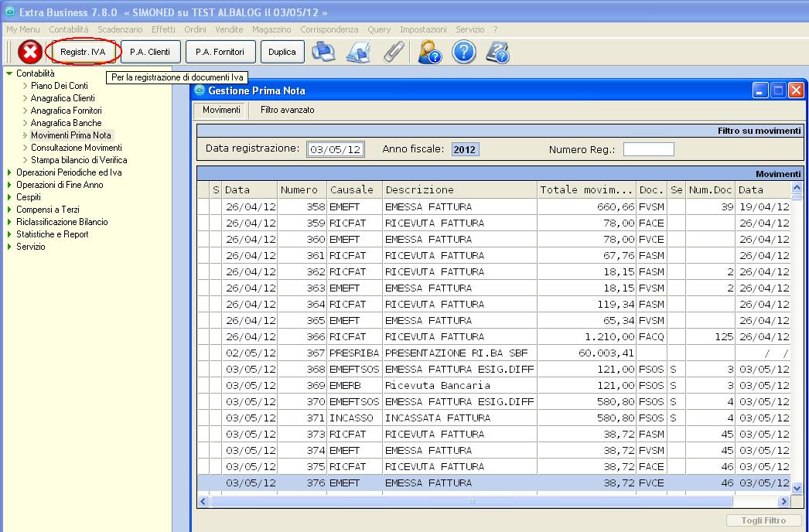This screenshot has height=532, width=809.
Task: Select Consultazione Movimenti in the tree
Action: pyautogui.click(x=76, y=148)
